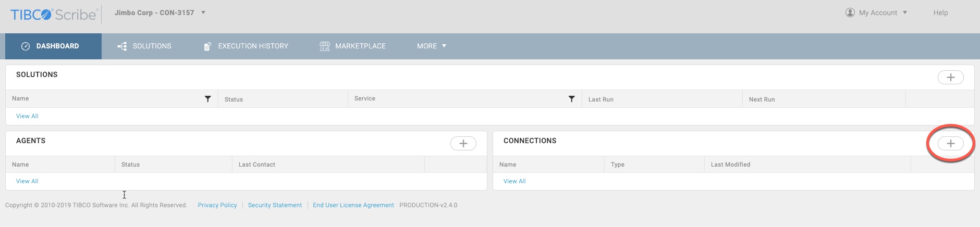Image resolution: width=980 pixels, height=227 pixels.
Task: Switch to the Solutions tab
Action: [x=145, y=46]
